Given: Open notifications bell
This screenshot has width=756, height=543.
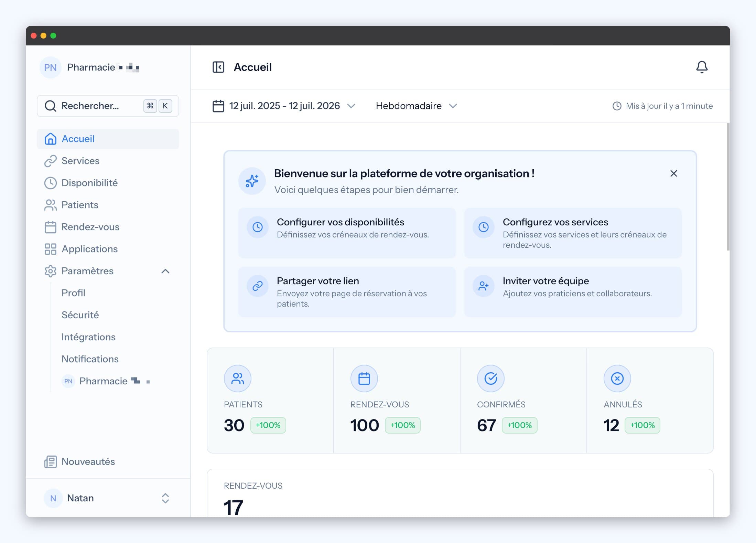Looking at the screenshot, I should [702, 67].
